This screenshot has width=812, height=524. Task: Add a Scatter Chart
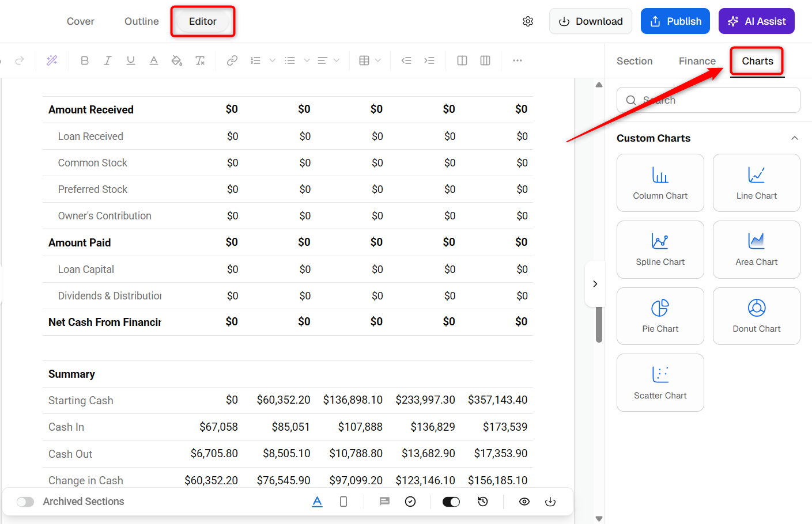660,383
